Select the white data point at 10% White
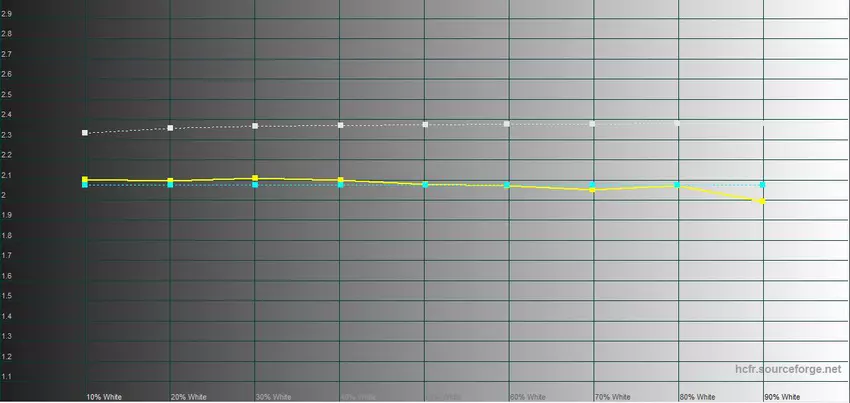850x403 pixels. [x=85, y=133]
